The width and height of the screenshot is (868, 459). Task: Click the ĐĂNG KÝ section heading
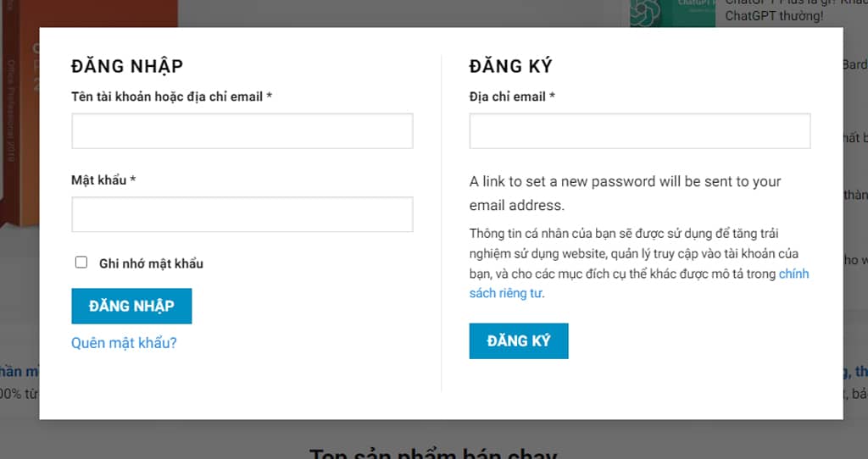510,66
